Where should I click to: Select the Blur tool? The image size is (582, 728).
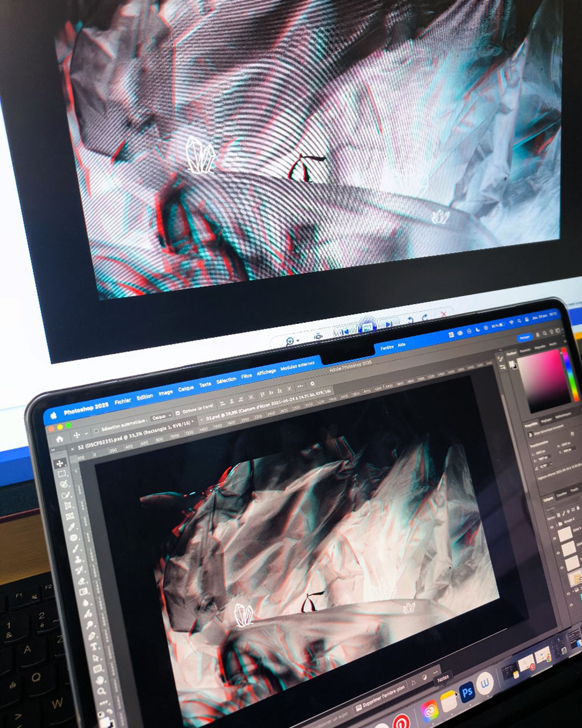pyautogui.click(x=85, y=603)
